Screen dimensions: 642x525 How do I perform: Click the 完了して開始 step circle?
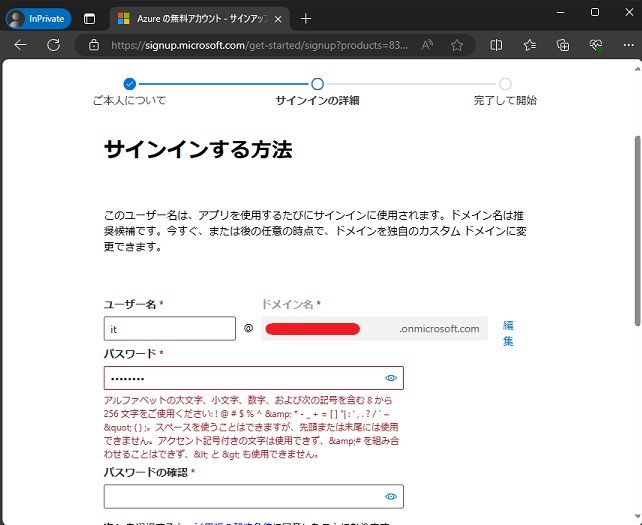click(505, 84)
